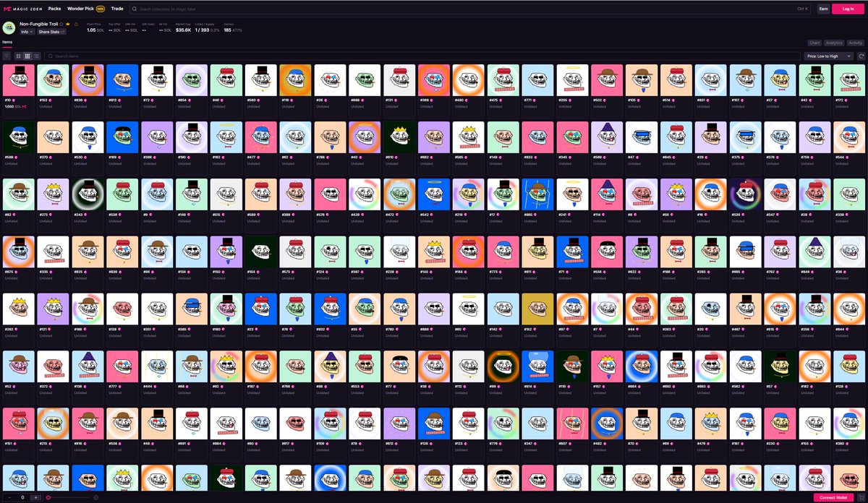Switch to small grid view
868x503 pixels.
(x=27, y=56)
